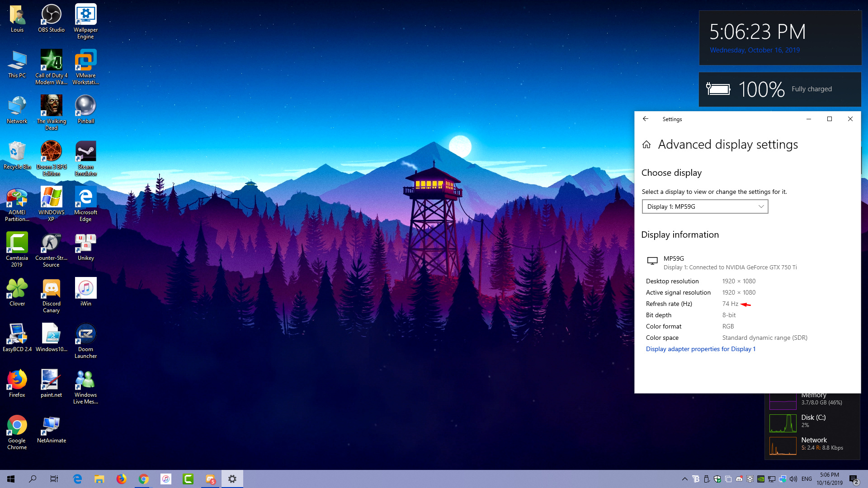868x488 pixels.
Task: Click the Color space value text
Action: click(x=764, y=338)
